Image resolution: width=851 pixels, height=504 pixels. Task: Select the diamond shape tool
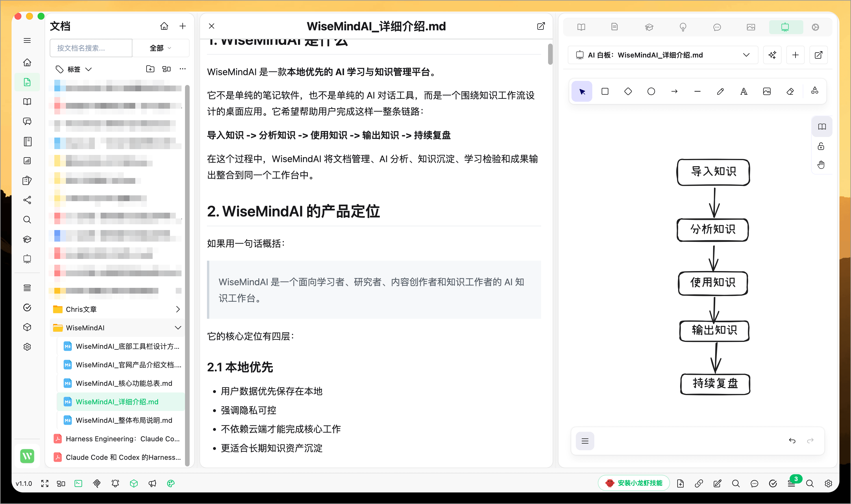(x=628, y=91)
